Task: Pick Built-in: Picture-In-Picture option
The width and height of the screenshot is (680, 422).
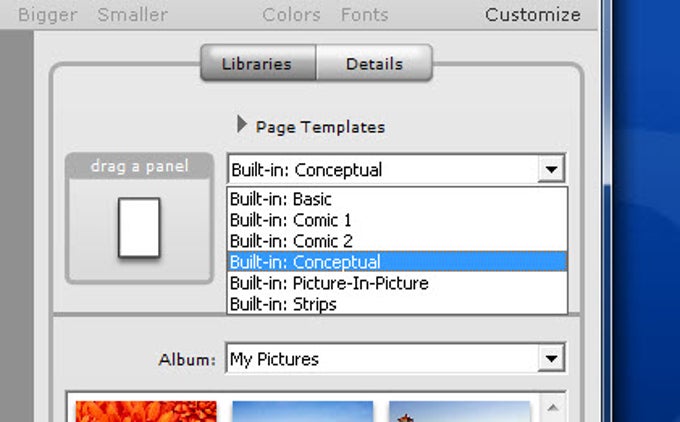Action: [x=397, y=283]
